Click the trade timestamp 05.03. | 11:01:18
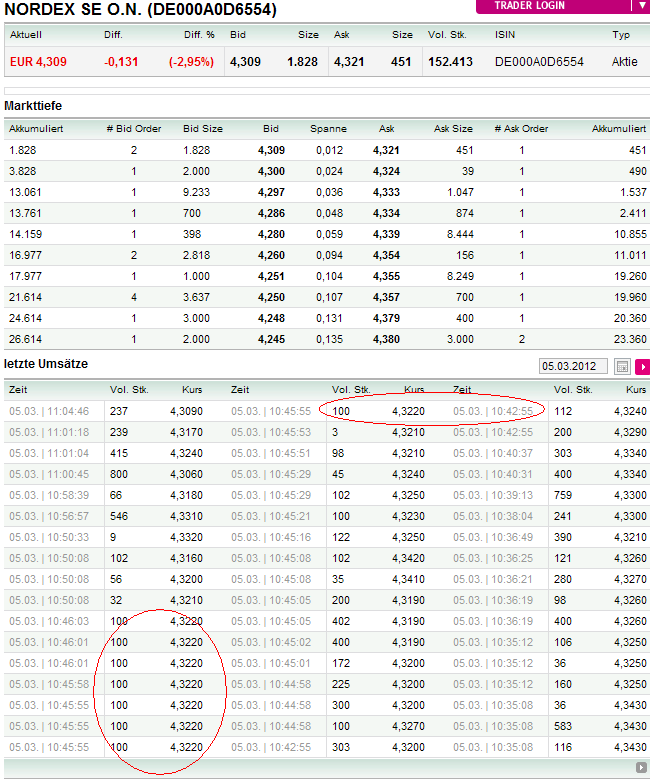Screen dimensions: 650x782 click(49, 432)
